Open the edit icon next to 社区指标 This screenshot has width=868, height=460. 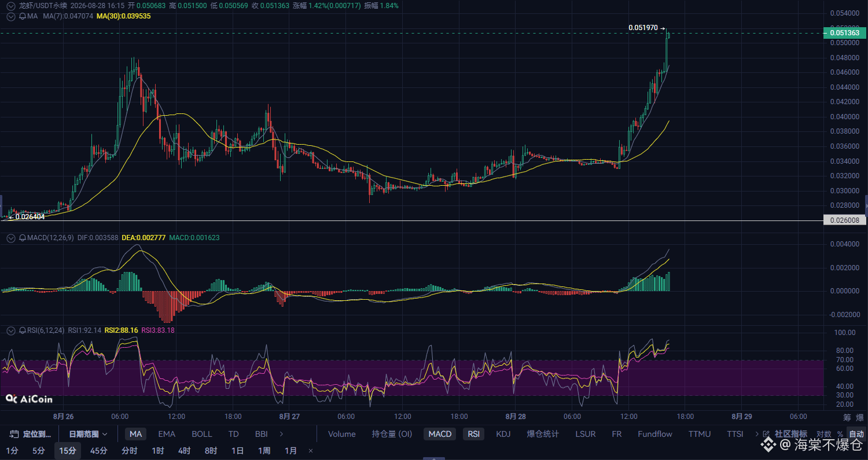(x=766, y=434)
